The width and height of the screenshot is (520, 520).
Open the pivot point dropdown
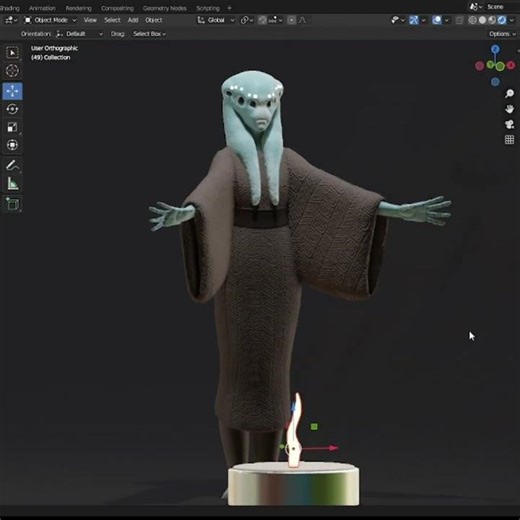[247, 20]
